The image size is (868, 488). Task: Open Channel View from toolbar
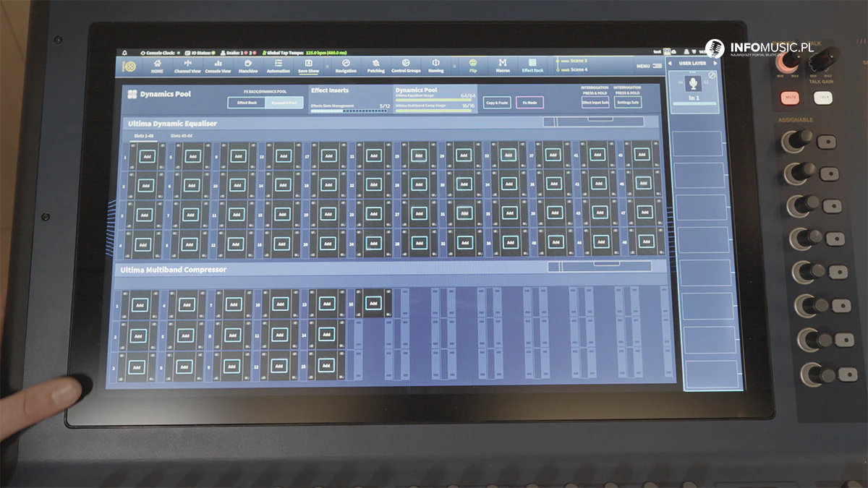[x=187, y=66]
